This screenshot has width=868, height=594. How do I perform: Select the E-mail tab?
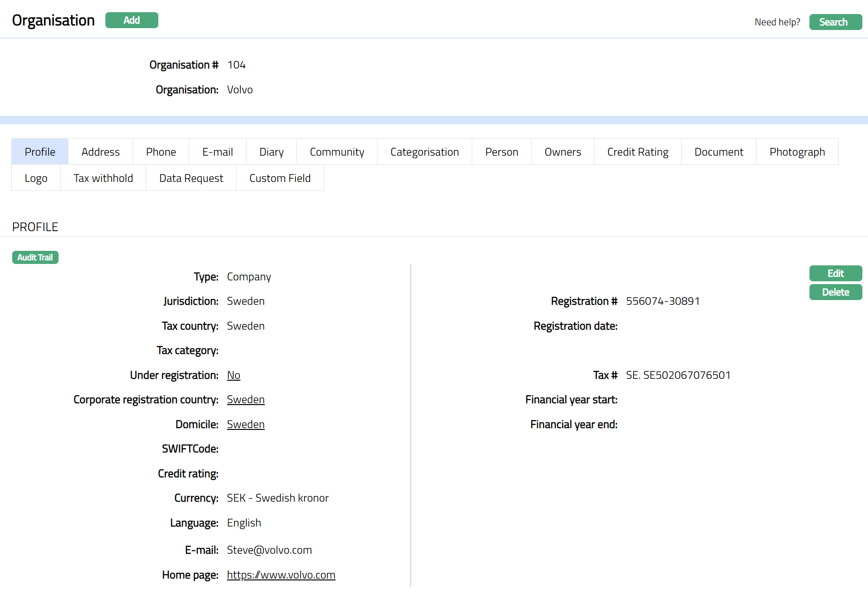(x=217, y=152)
